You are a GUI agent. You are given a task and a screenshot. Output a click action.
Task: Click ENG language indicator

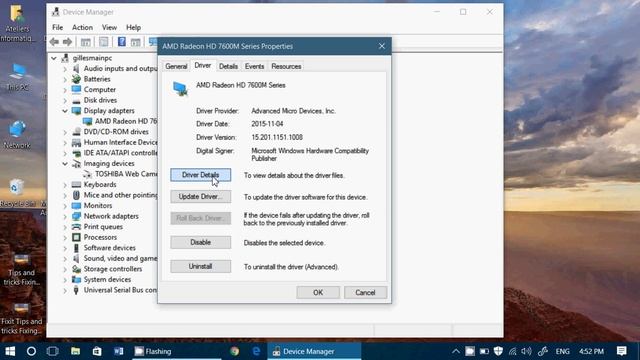tap(562, 351)
